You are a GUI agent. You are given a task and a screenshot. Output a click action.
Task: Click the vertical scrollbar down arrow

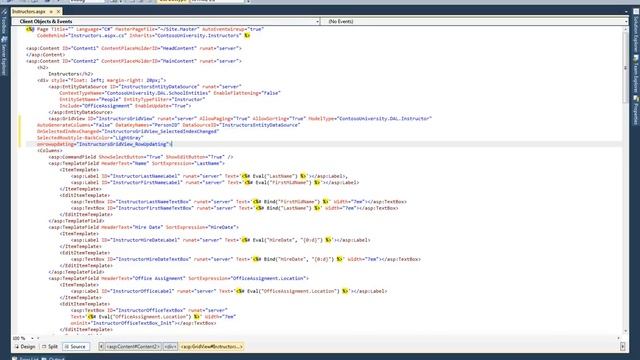[625, 331]
